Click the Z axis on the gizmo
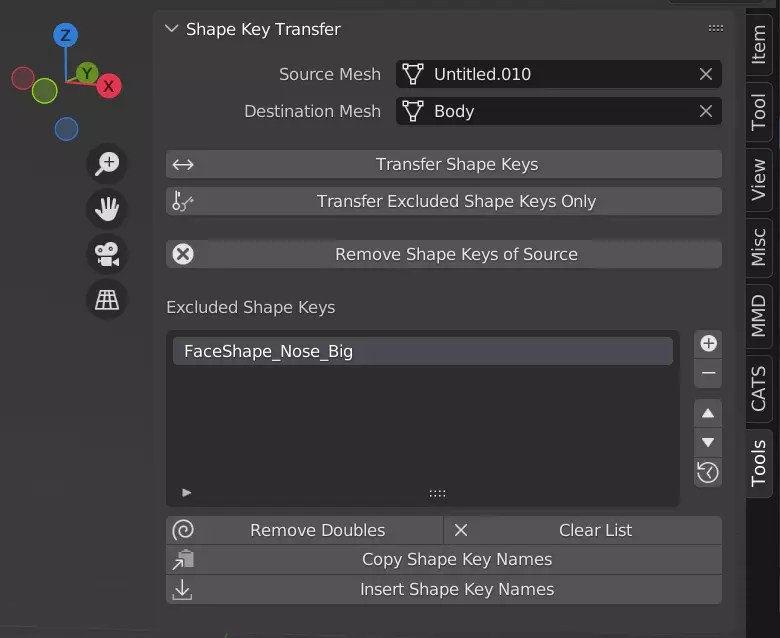The width and height of the screenshot is (780, 638). 65,35
